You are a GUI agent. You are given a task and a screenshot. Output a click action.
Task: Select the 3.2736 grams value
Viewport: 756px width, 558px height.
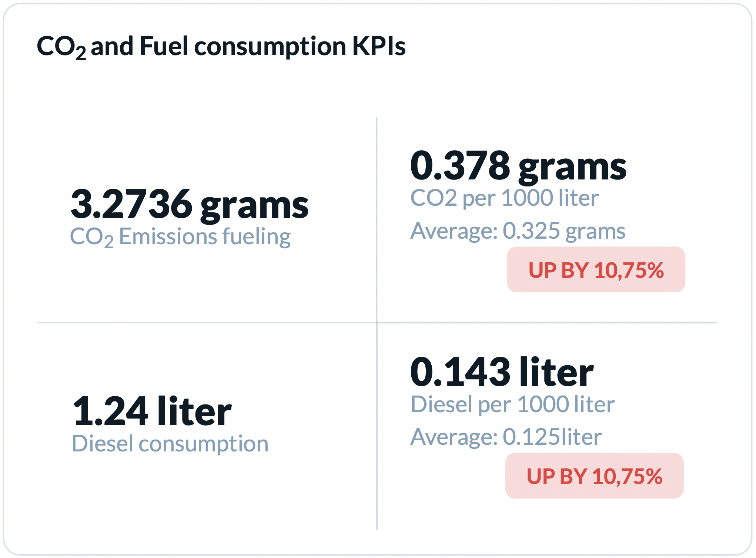point(190,205)
